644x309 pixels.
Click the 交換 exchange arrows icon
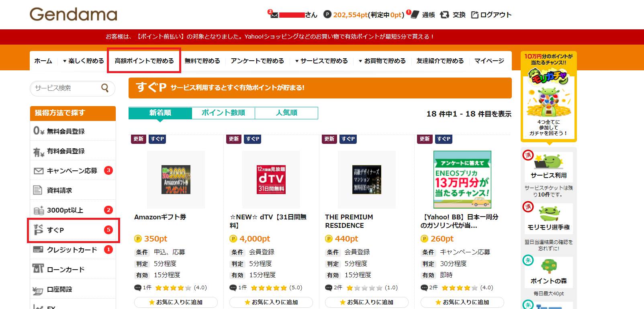click(x=444, y=14)
